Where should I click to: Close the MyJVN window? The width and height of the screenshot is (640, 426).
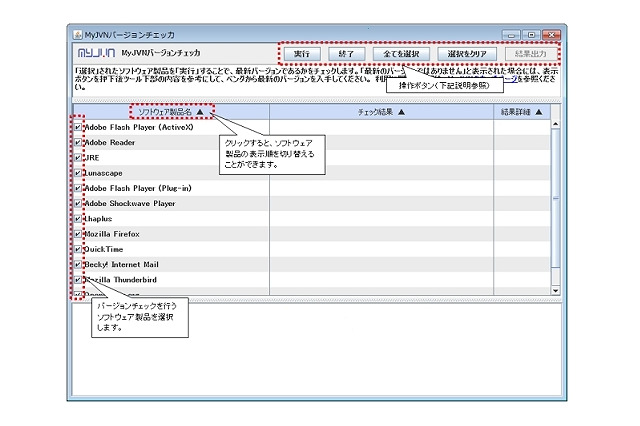pyautogui.click(x=551, y=35)
